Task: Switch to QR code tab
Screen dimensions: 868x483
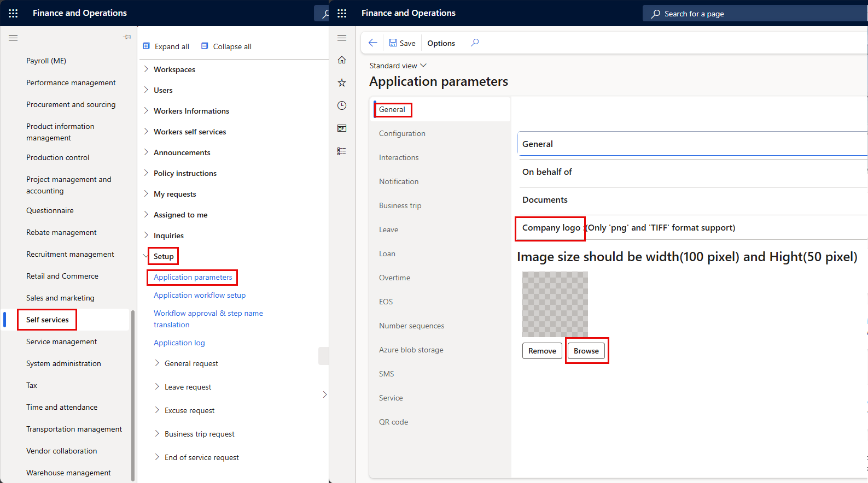Action: 440,422
